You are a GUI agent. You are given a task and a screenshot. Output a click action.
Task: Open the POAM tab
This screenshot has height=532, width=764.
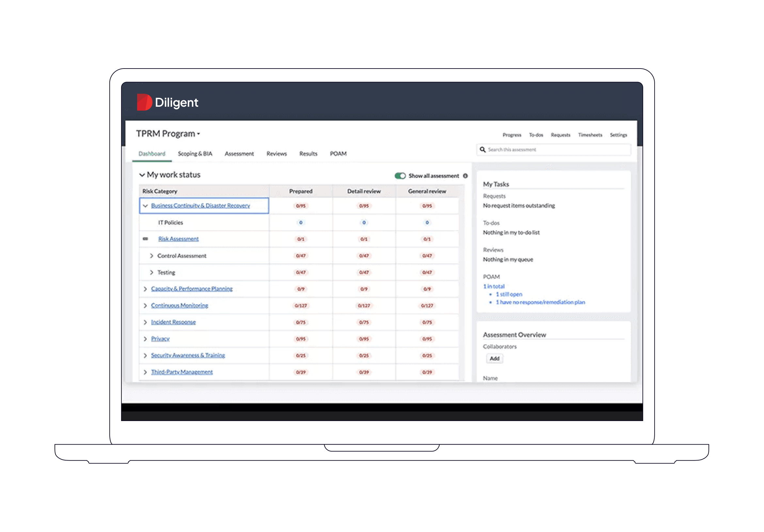tap(338, 154)
